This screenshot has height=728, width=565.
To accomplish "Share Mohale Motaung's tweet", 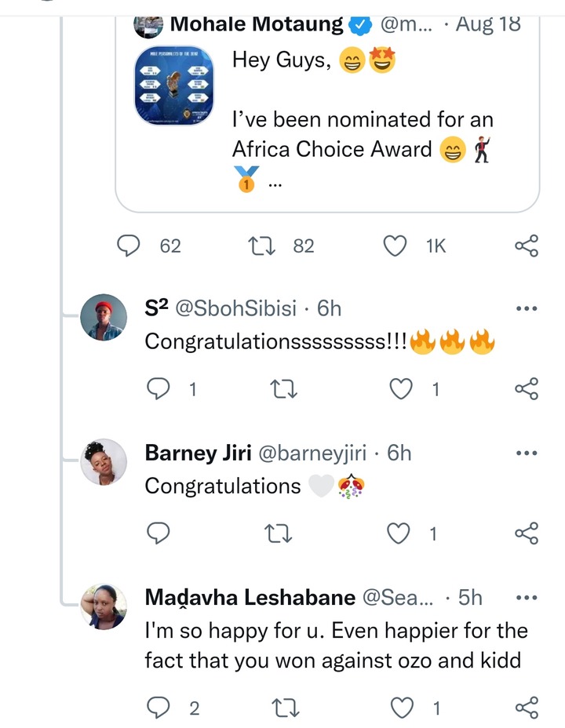I will point(527,246).
